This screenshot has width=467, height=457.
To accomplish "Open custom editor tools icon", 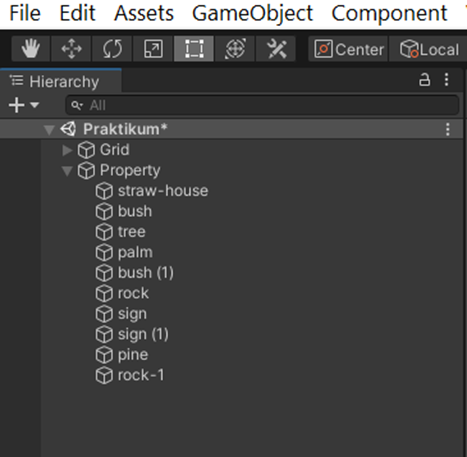I will coord(276,49).
